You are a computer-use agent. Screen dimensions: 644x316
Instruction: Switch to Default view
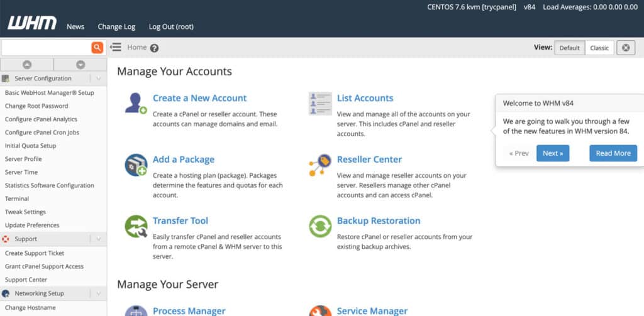[x=570, y=48]
